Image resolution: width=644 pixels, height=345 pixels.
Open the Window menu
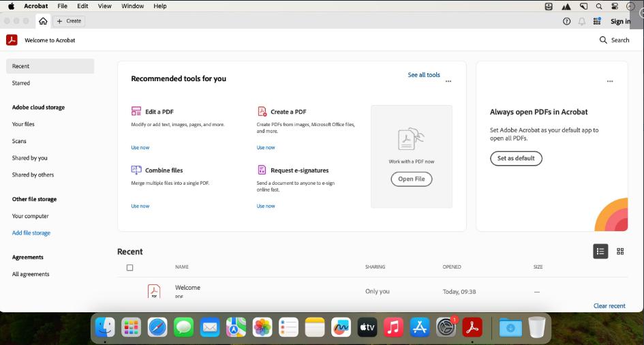click(x=133, y=6)
